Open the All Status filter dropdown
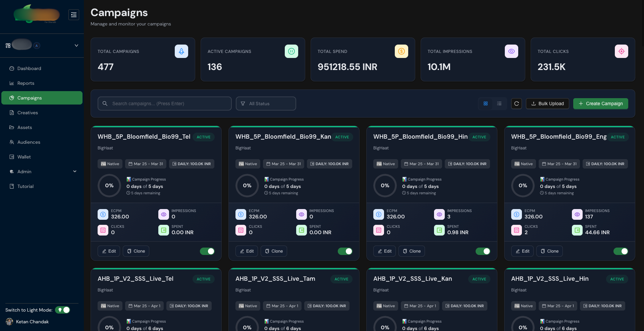 (x=266, y=104)
